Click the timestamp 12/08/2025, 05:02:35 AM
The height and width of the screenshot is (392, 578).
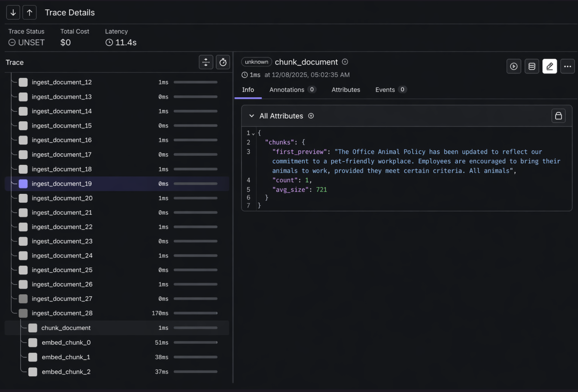(311, 75)
